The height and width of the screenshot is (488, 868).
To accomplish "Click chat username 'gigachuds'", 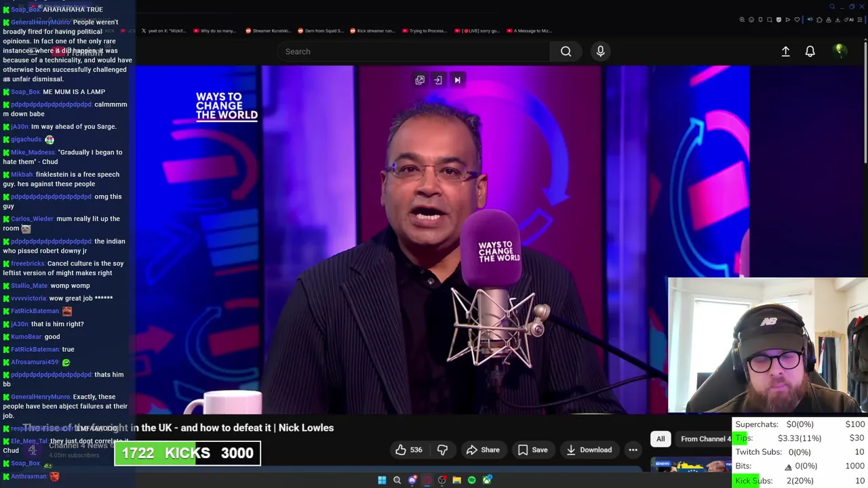I will [x=26, y=140].
